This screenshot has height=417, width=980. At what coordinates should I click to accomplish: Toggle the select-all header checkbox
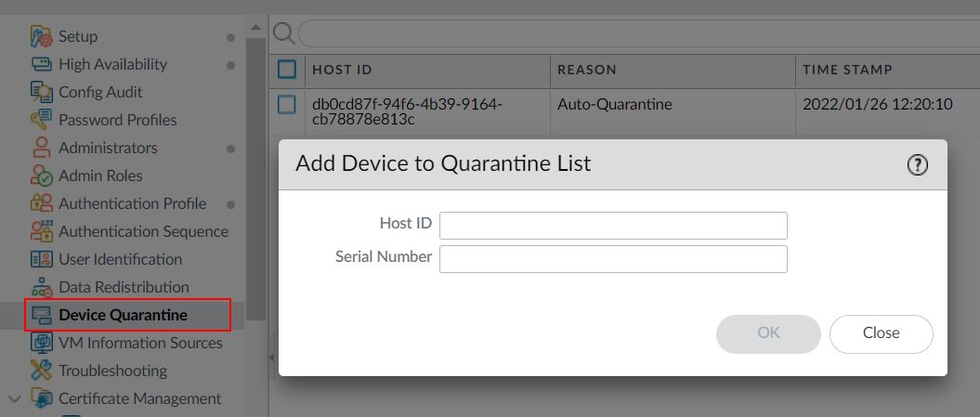[287, 69]
